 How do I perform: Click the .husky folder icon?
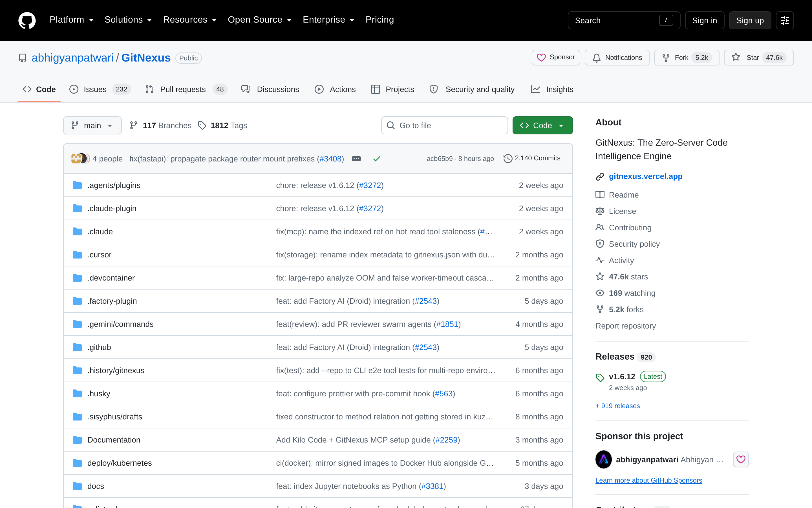click(77, 393)
